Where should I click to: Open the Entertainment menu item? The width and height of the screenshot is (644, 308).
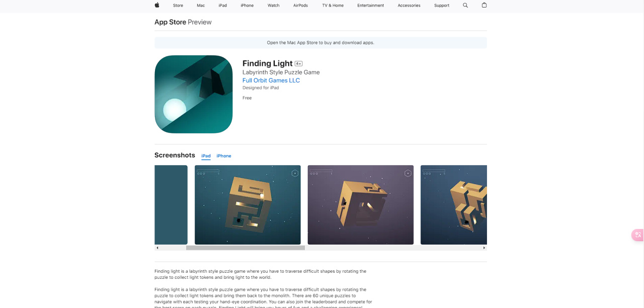tap(371, 5)
